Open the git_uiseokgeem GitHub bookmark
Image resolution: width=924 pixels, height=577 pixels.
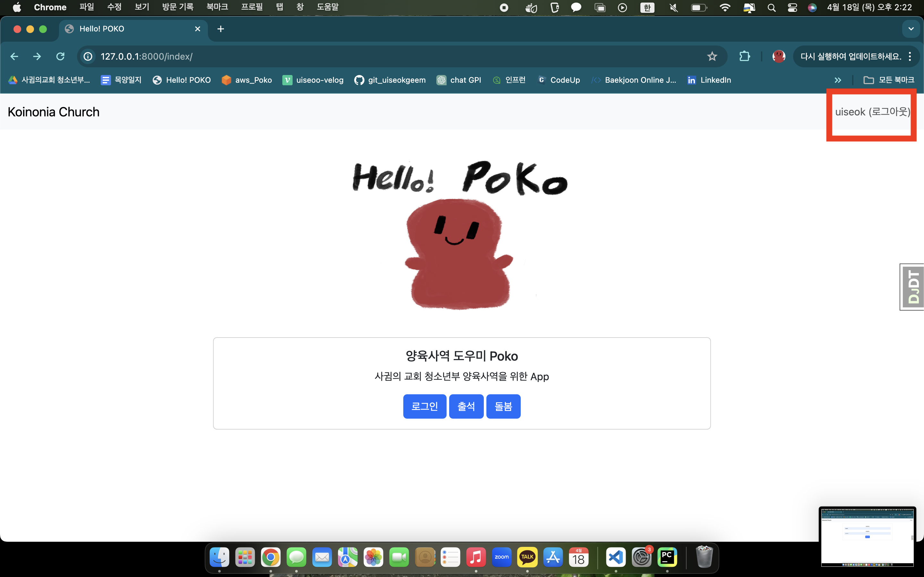(390, 80)
